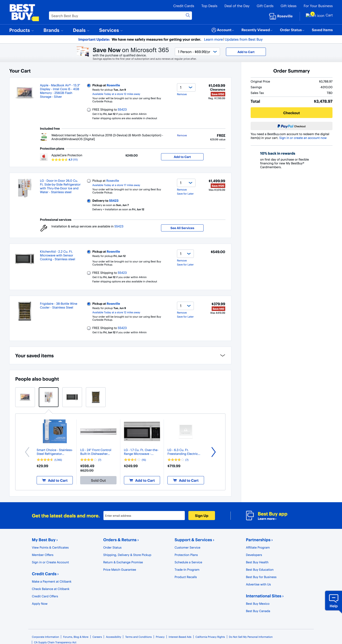This screenshot has width=342, height=644.
Task: Click Sign in or create an account now
Action: [x=303, y=138]
